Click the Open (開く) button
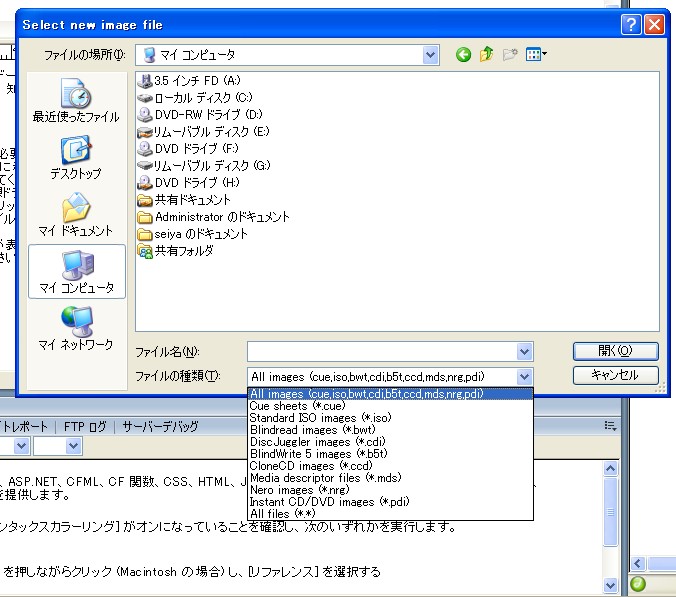The width and height of the screenshot is (676, 597). coord(615,351)
